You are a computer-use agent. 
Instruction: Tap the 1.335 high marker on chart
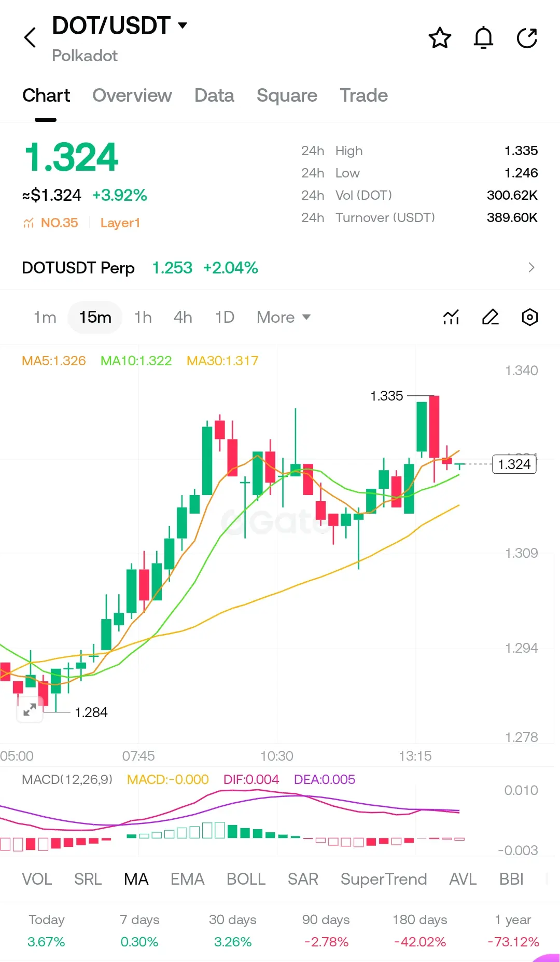click(x=387, y=396)
